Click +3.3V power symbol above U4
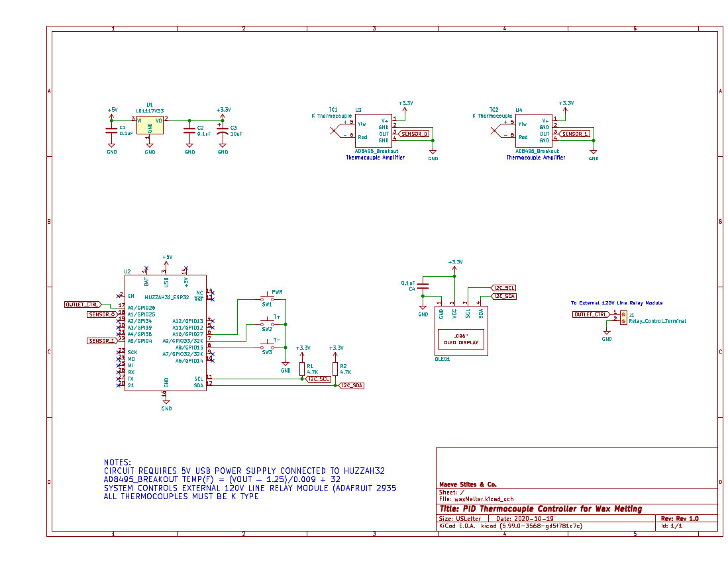 pyautogui.click(x=566, y=107)
